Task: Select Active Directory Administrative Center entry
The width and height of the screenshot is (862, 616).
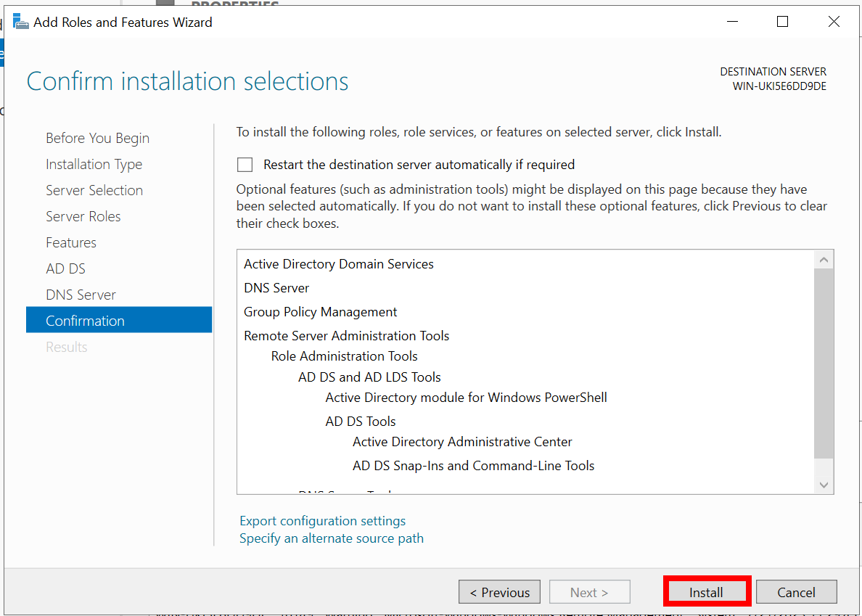Action: click(x=462, y=442)
